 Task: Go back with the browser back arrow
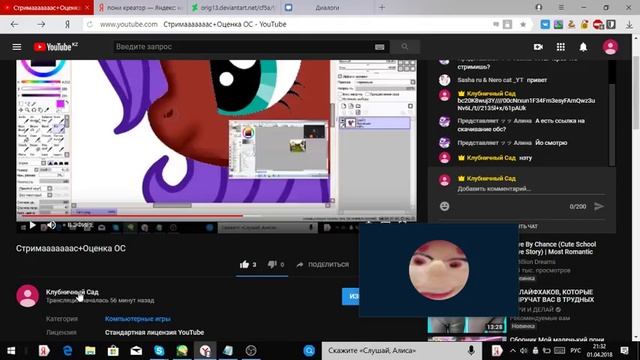pyautogui.click(x=15, y=24)
